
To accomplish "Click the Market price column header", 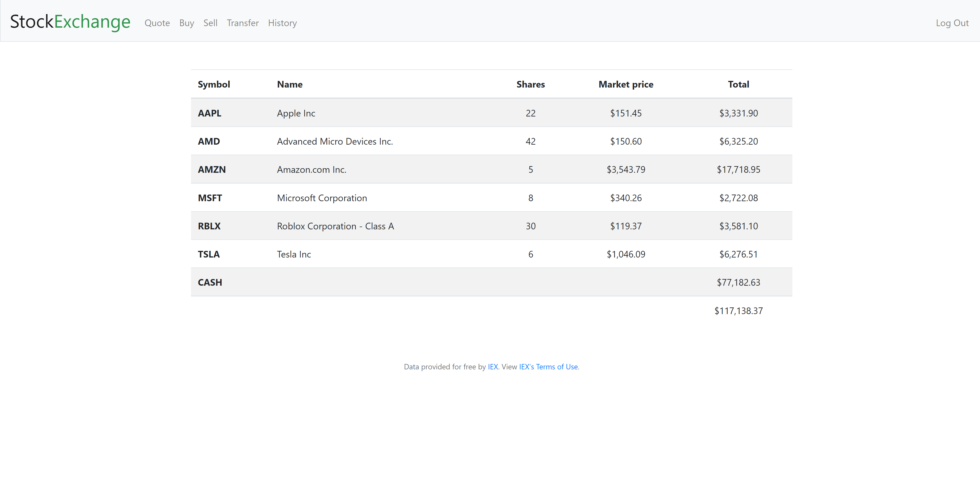I will 626,84.
